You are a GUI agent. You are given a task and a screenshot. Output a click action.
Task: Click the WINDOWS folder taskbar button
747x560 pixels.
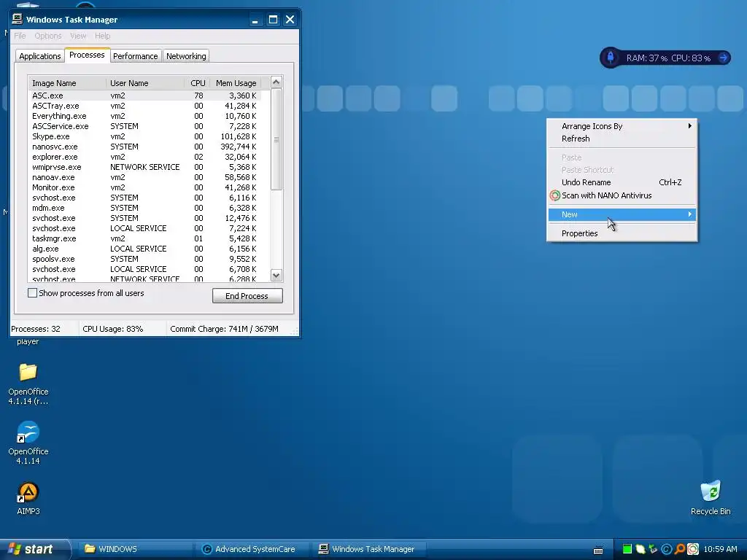135,549
